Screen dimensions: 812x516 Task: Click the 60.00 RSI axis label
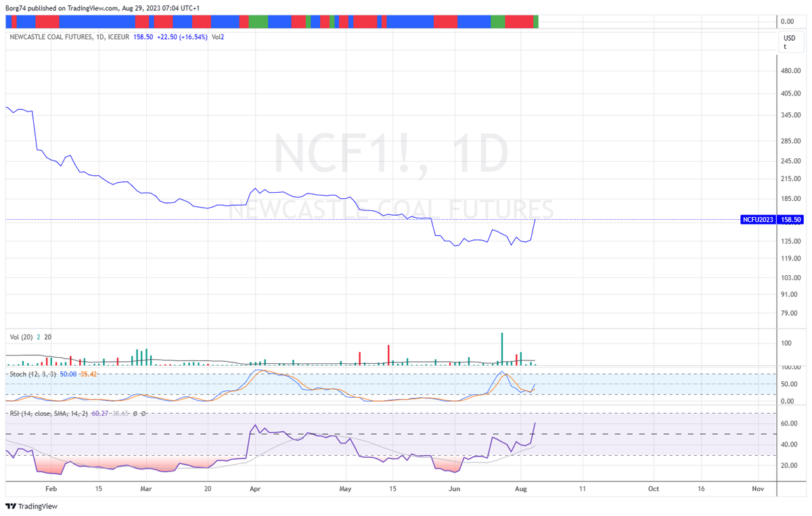790,423
